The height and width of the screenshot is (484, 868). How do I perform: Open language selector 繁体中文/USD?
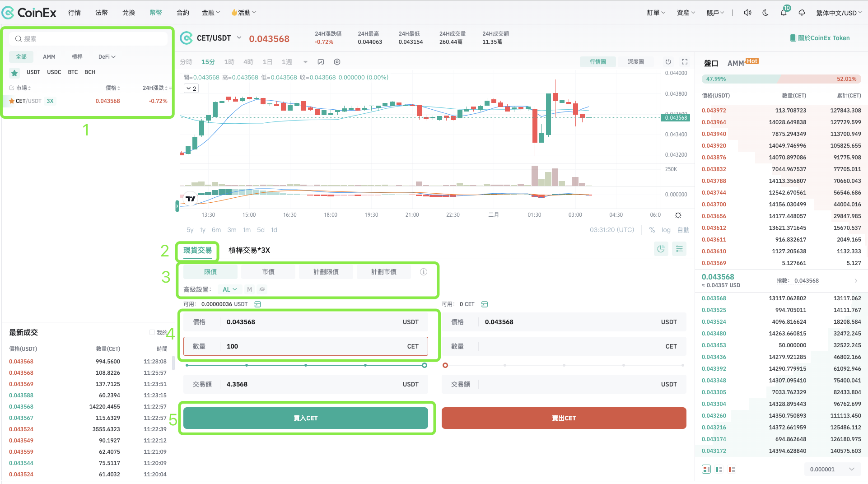[839, 13]
